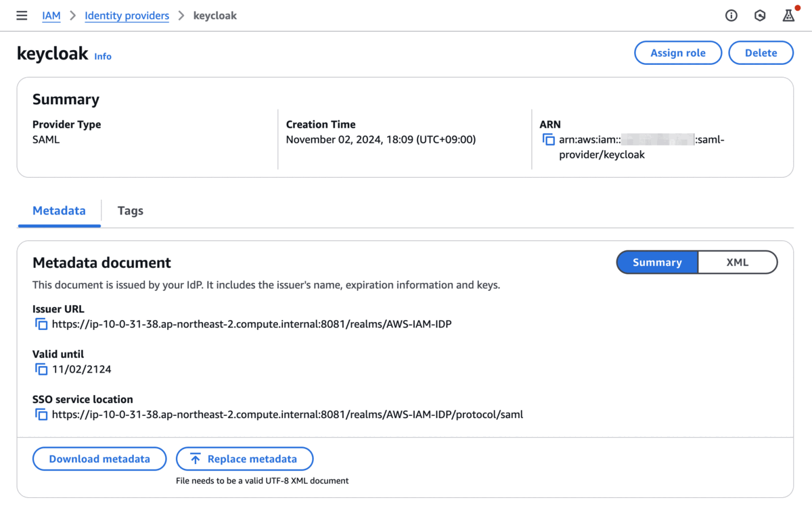Click the Metadata document heading

[x=101, y=262]
